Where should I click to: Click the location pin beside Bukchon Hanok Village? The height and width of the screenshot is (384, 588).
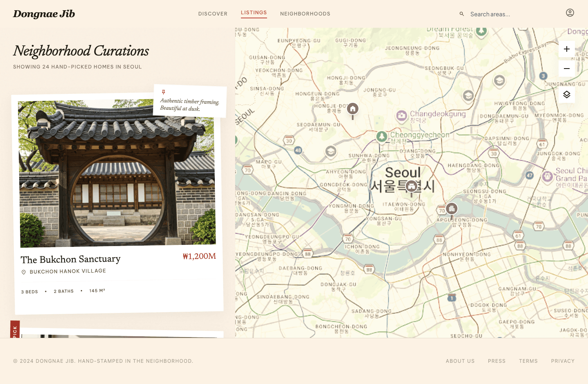point(24,272)
